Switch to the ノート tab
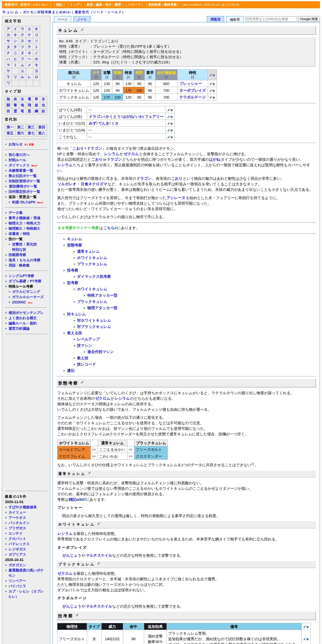322x644 pixels. [82, 19]
